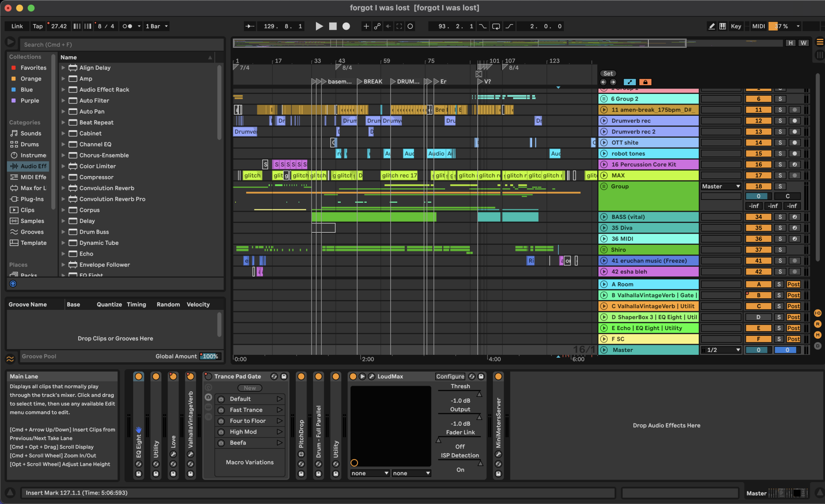
Task: Open Sounds category in browser
Action: (31, 133)
